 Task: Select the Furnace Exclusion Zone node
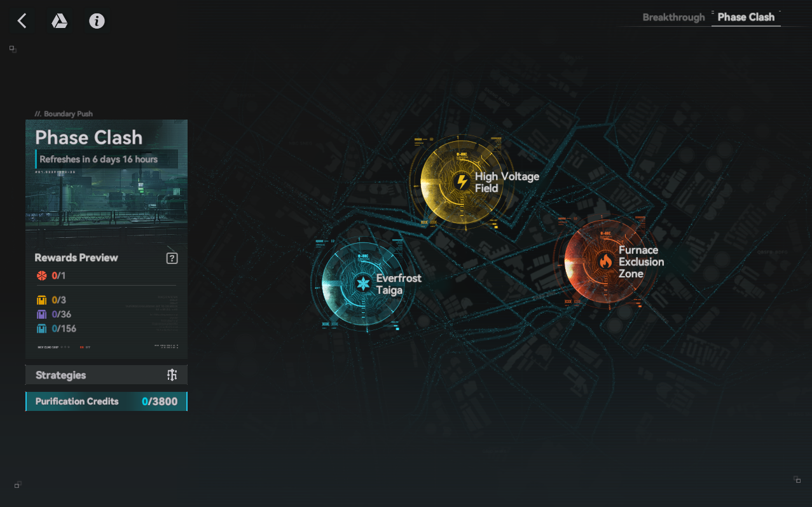pyautogui.click(x=605, y=261)
